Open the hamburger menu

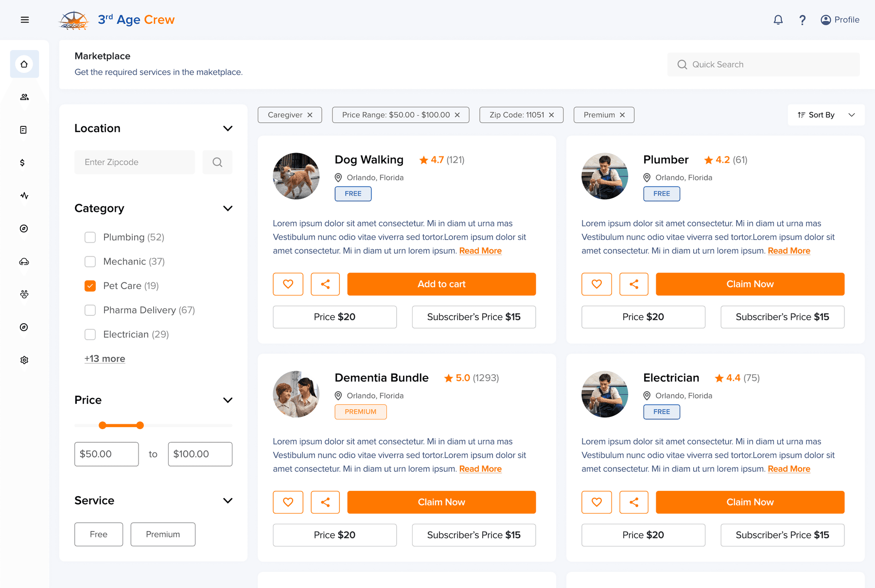(25, 20)
